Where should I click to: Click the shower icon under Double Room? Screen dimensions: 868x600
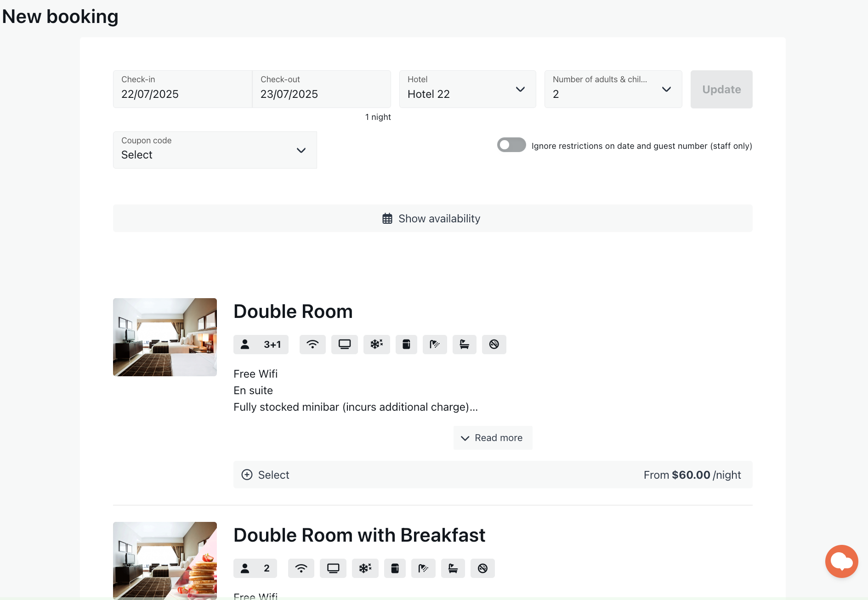pyautogui.click(x=435, y=345)
